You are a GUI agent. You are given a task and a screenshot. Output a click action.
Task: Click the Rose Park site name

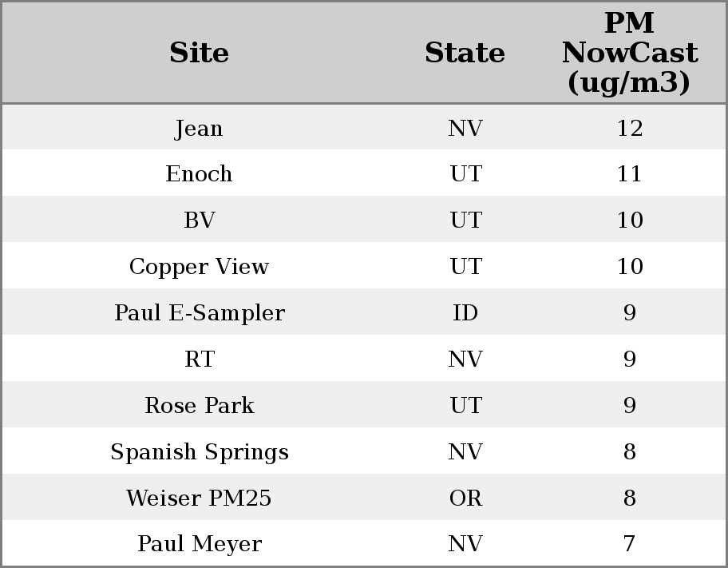tap(199, 406)
